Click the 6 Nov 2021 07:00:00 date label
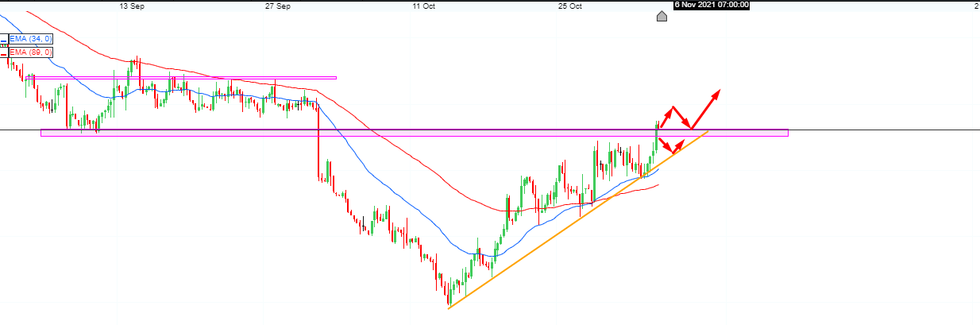 coord(712,5)
